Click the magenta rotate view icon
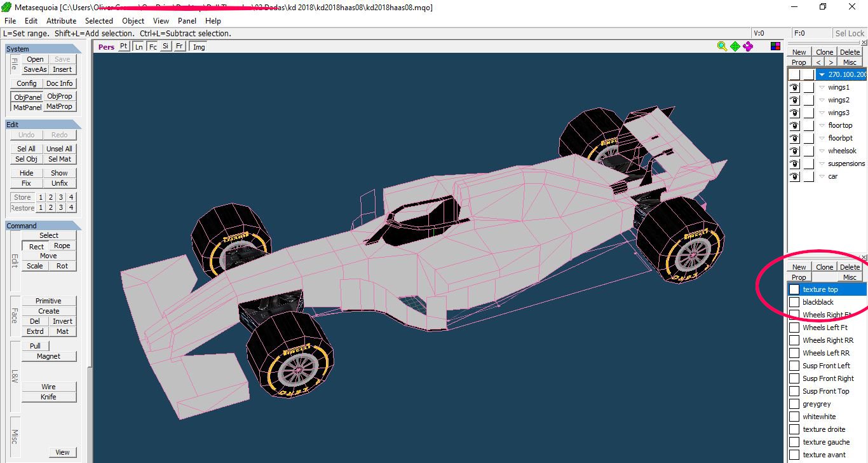 click(x=748, y=46)
